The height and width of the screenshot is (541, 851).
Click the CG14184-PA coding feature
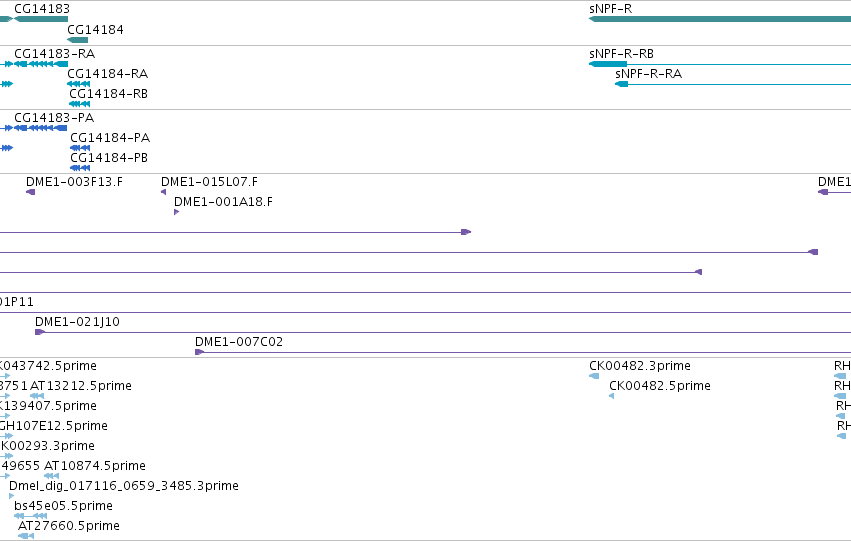[80, 148]
